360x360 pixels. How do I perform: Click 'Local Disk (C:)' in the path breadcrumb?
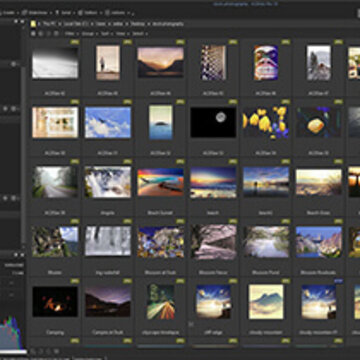click(x=76, y=24)
